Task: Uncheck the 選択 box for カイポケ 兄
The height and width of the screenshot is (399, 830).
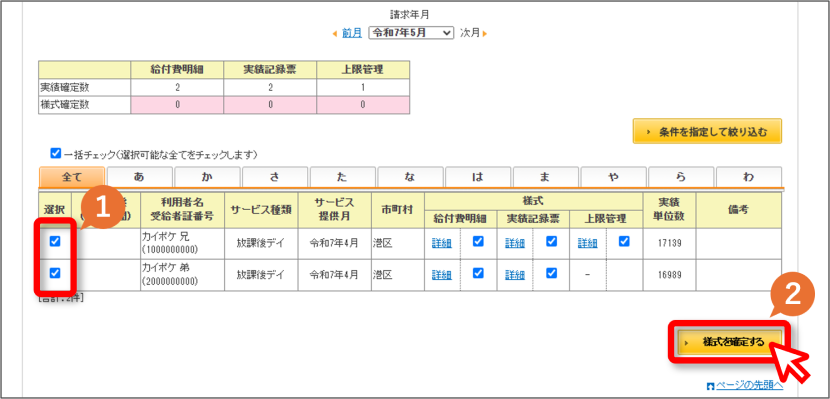Action: pyautogui.click(x=55, y=241)
